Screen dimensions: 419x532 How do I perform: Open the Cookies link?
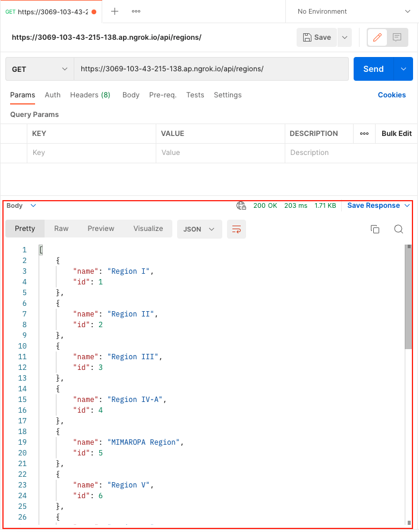392,95
